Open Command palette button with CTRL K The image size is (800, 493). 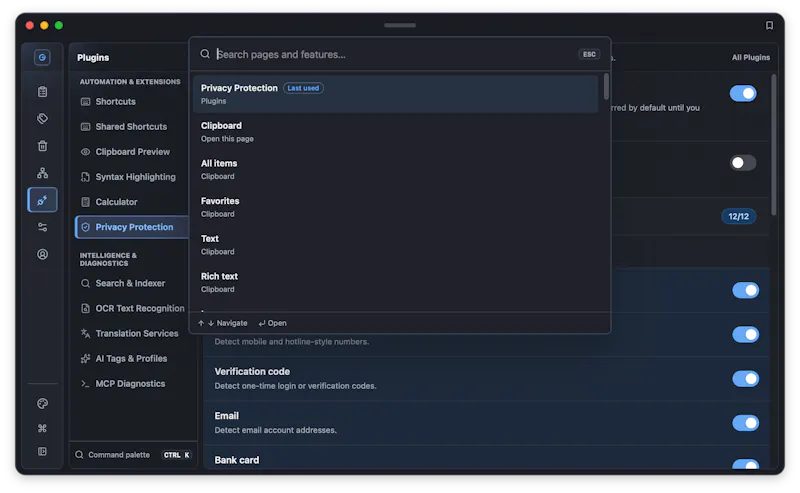(133, 455)
